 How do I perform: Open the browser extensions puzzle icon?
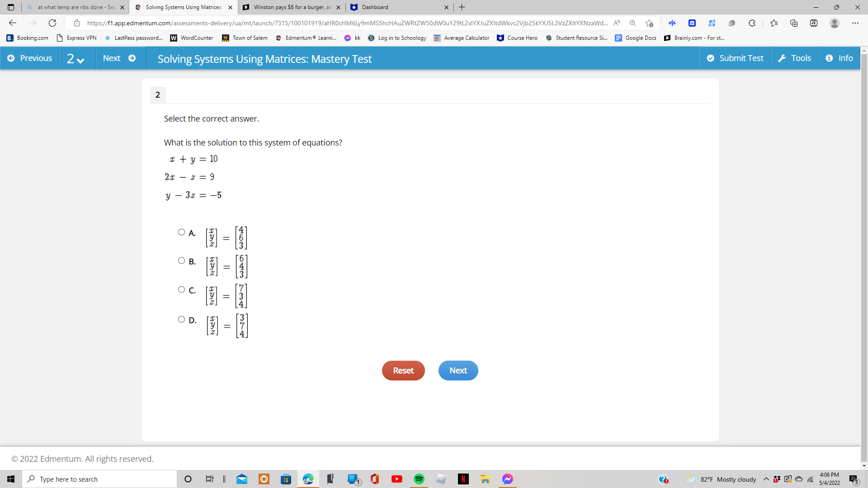[x=752, y=23]
